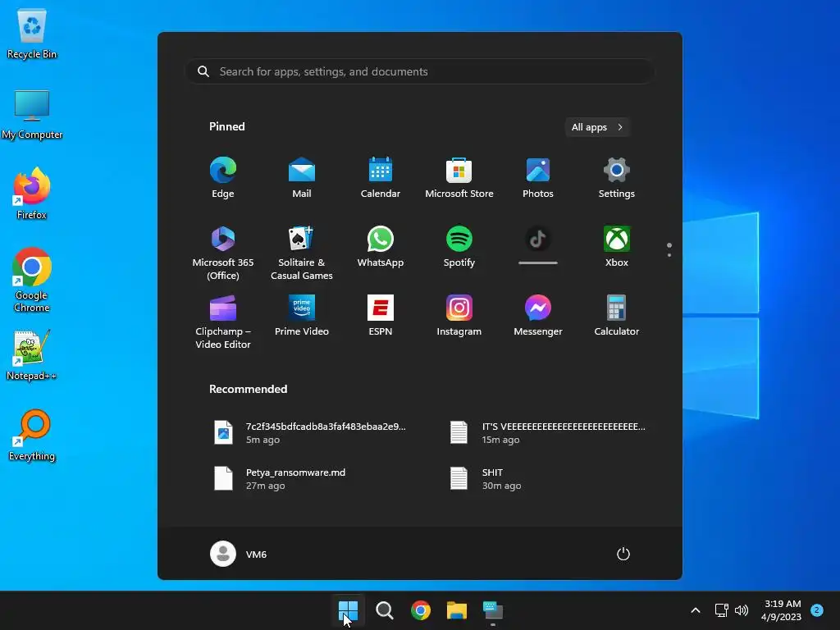Image resolution: width=840 pixels, height=630 pixels.
Task: Open File Explorer from the taskbar
Action: click(456, 610)
